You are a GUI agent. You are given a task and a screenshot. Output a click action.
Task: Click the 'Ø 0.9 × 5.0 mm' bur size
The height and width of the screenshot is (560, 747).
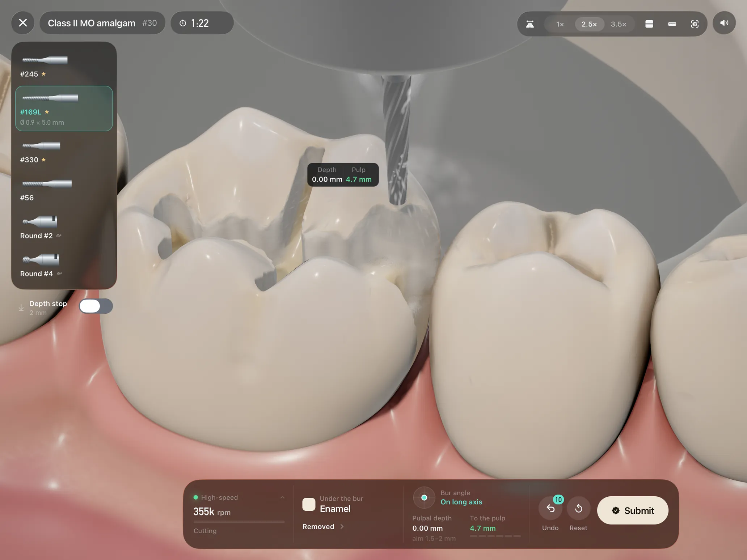coord(42,123)
